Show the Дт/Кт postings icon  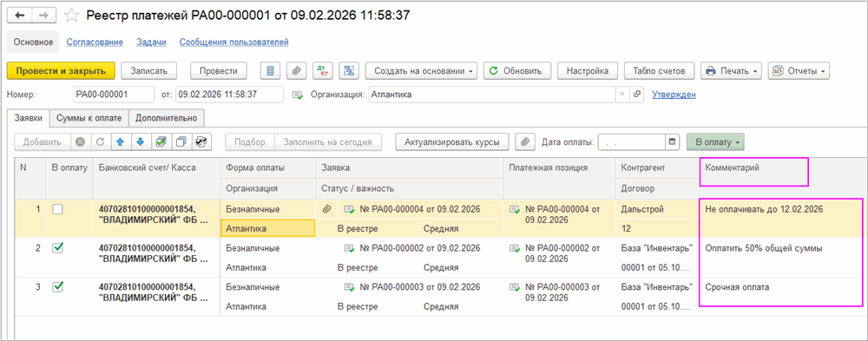pos(322,71)
